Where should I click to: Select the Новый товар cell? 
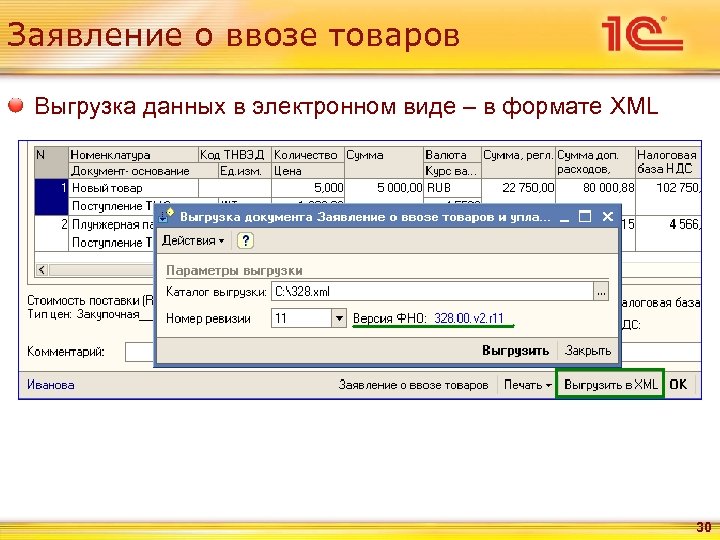[134, 188]
